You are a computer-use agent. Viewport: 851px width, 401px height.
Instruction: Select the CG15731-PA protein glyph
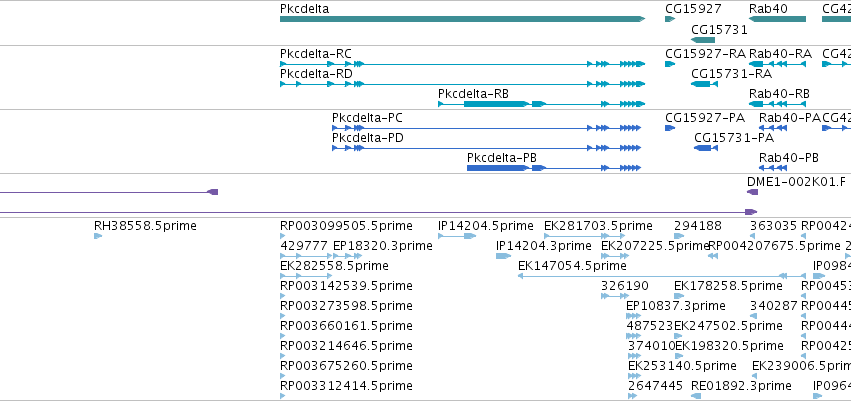pyautogui.click(x=706, y=148)
